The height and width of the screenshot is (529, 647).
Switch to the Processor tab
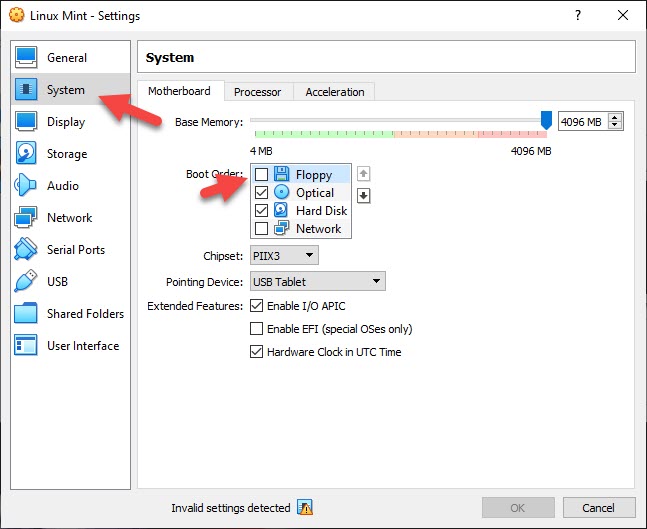click(x=257, y=92)
